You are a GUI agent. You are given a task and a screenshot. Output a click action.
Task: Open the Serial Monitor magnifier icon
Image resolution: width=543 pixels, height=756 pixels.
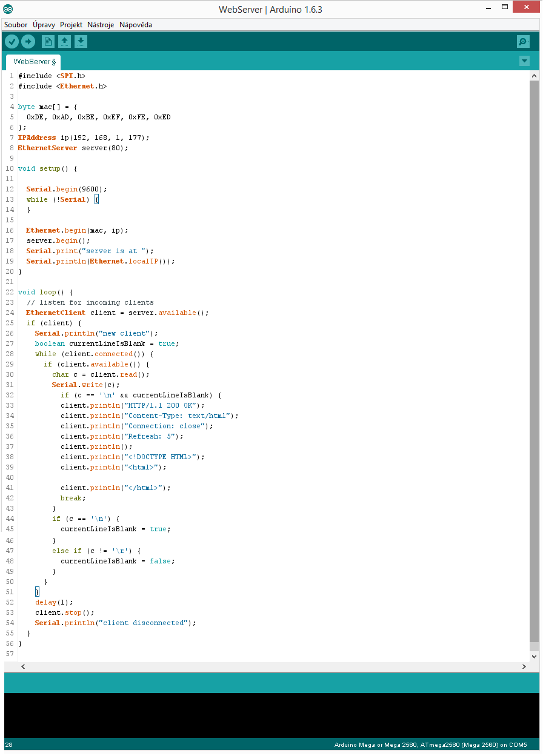523,41
